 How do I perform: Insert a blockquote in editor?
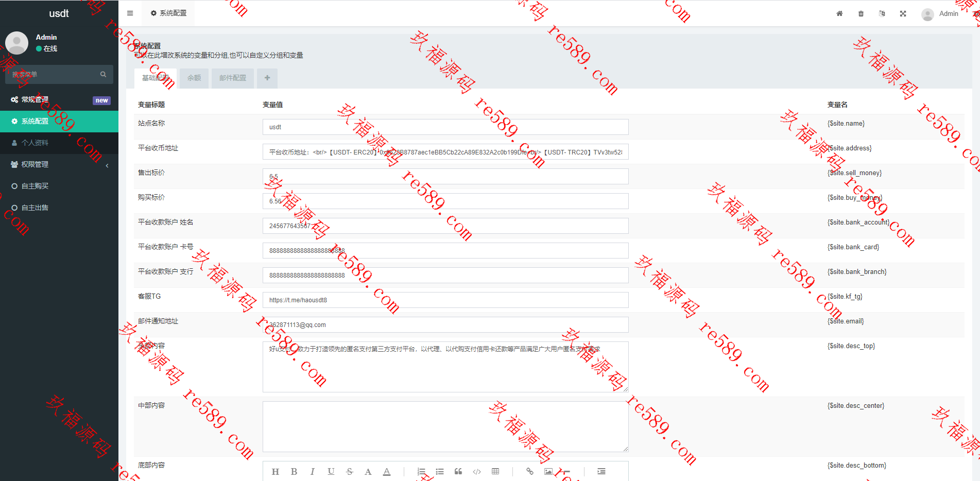click(x=458, y=471)
